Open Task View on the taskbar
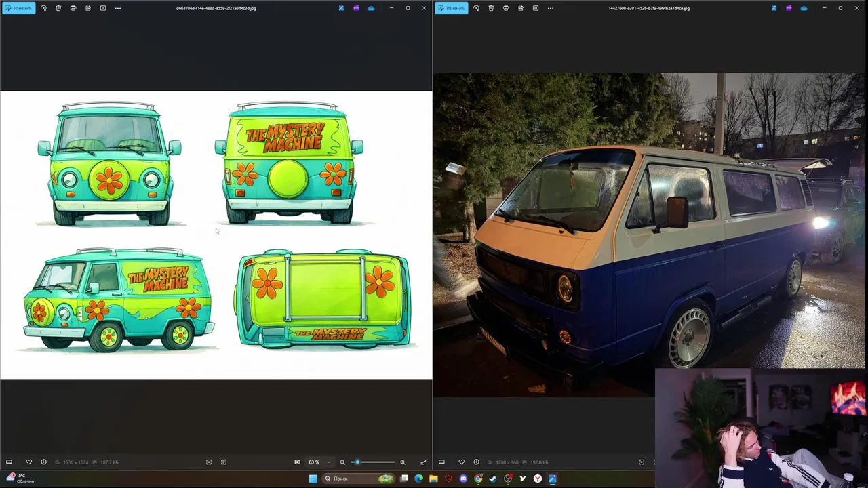Viewport: 868px width, 488px height. point(404,479)
